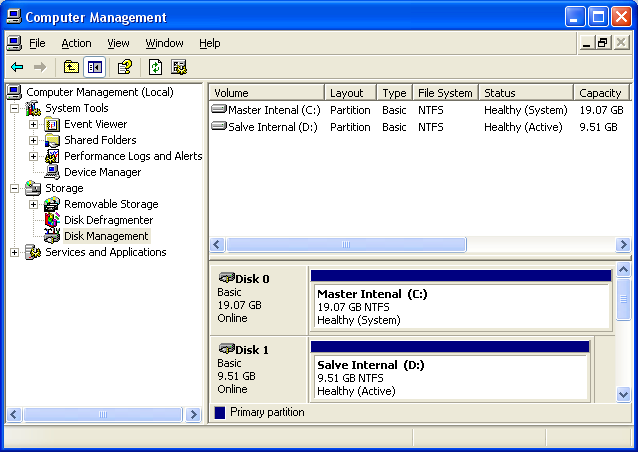The width and height of the screenshot is (638, 452).
Task: Collapse the System Tools node
Action: [14, 108]
